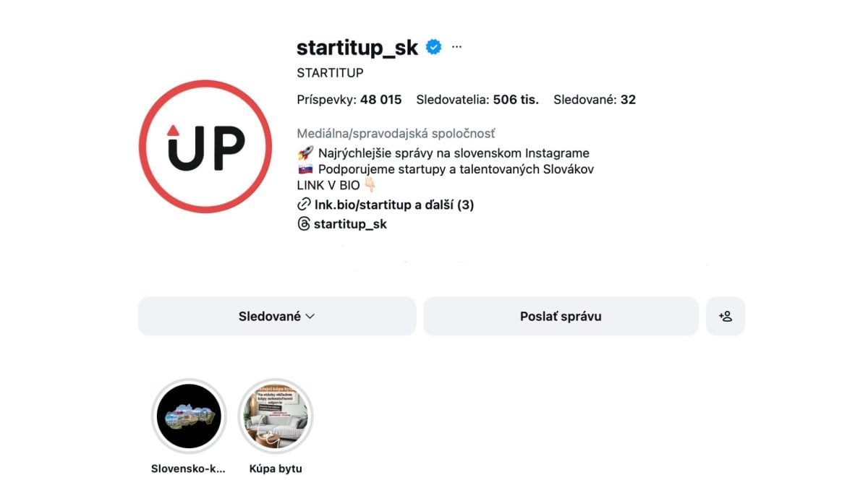The image size is (868, 488).
Task: Click the Mediálna/spravodajská spoločnosť category label
Action: (x=396, y=134)
